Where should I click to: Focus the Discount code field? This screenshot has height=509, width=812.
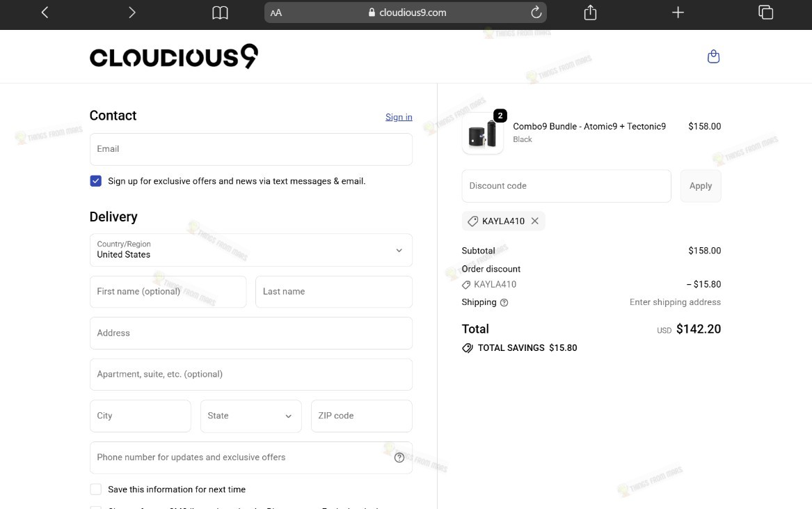pyautogui.click(x=566, y=186)
